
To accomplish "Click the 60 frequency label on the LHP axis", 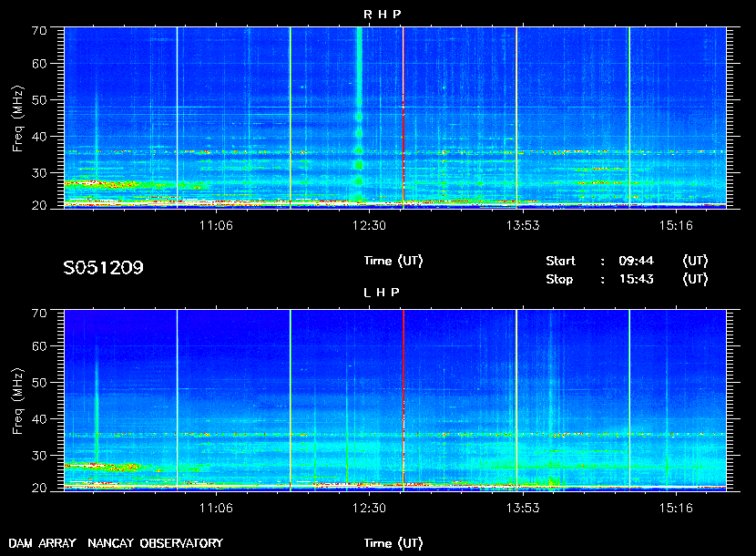I will (39, 346).
